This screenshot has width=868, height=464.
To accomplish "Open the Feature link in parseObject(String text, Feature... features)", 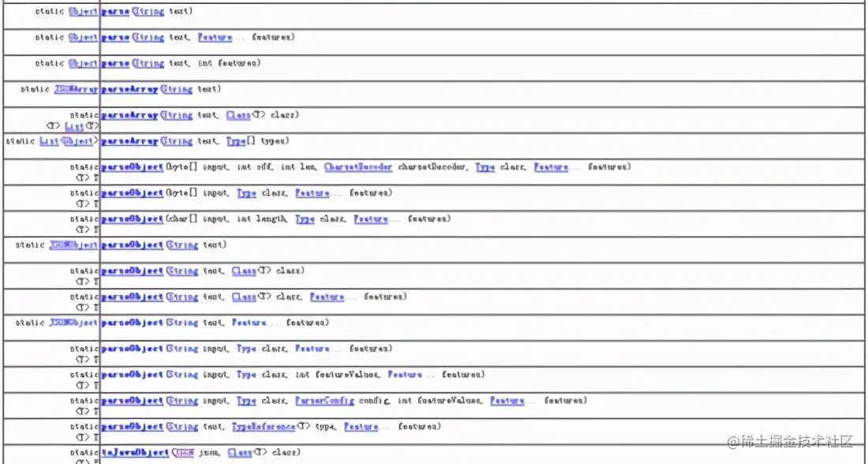I will click(x=249, y=323).
